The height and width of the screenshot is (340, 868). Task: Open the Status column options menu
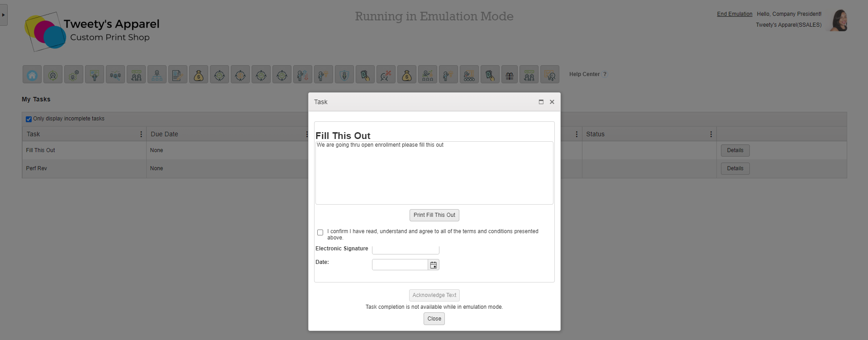pos(711,134)
